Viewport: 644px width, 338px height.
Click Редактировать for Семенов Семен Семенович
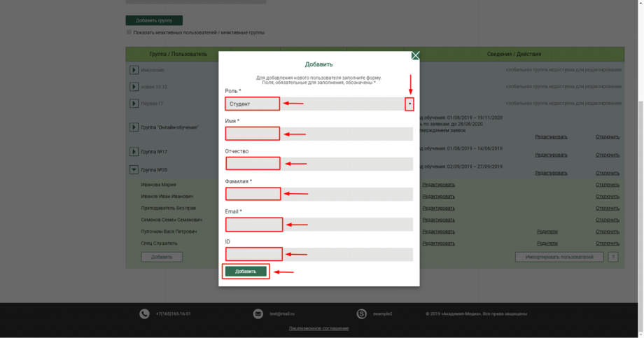click(438, 220)
